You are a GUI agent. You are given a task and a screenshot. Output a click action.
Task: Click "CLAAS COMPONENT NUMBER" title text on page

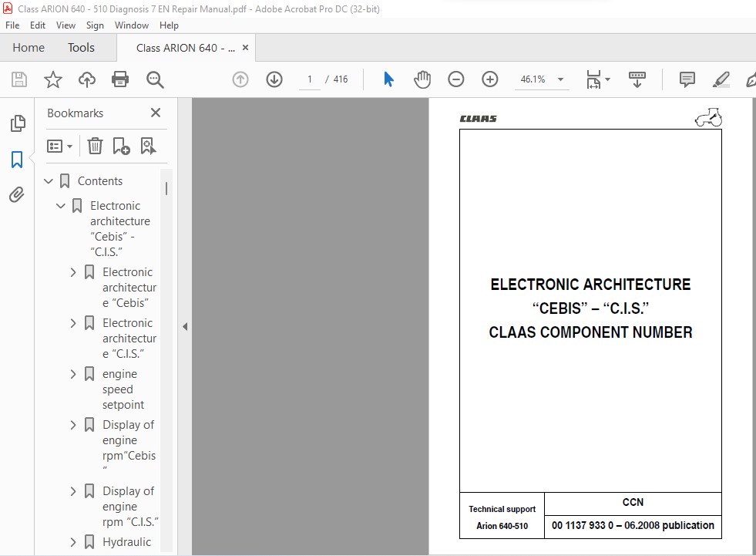(x=590, y=332)
